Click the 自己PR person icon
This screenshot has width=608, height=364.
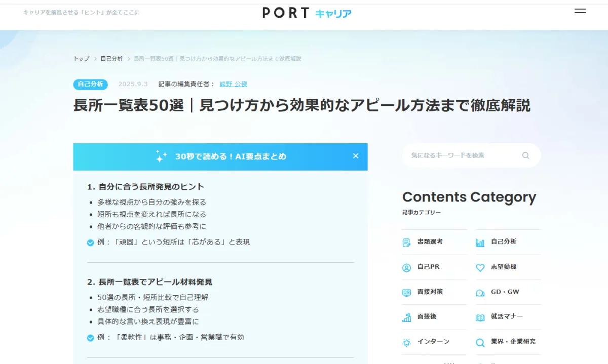(x=406, y=268)
